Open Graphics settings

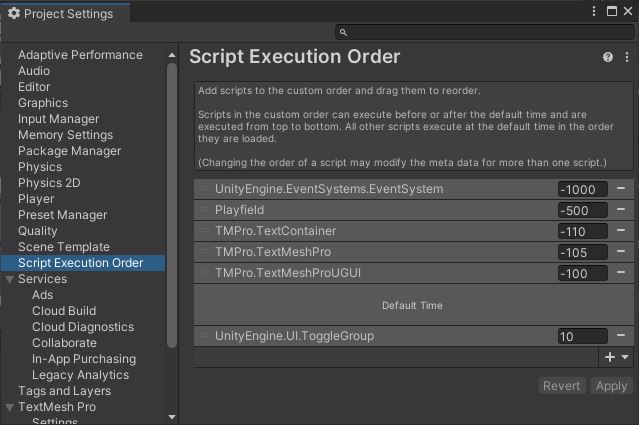pos(43,103)
